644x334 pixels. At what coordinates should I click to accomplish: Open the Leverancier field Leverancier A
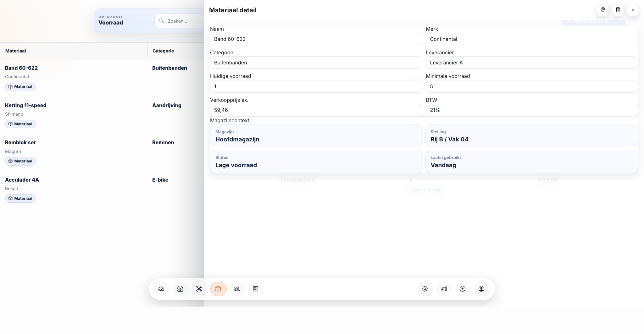click(532, 63)
